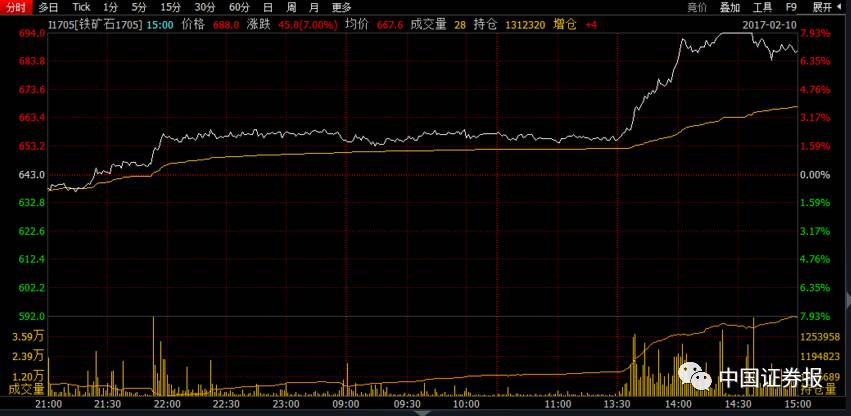Click the F9 button

click(791, 7)
